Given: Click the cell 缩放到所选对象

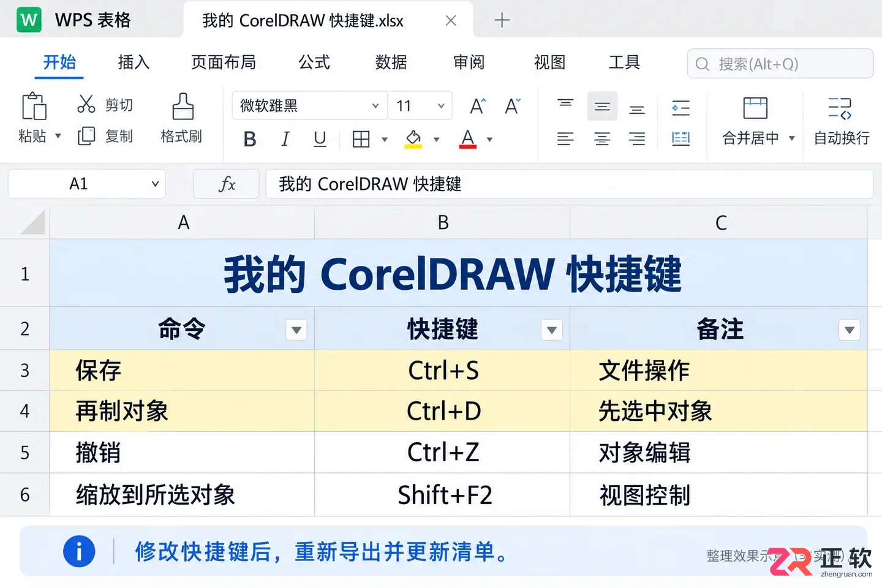Looking at the screenshot, I should (183, 494).
